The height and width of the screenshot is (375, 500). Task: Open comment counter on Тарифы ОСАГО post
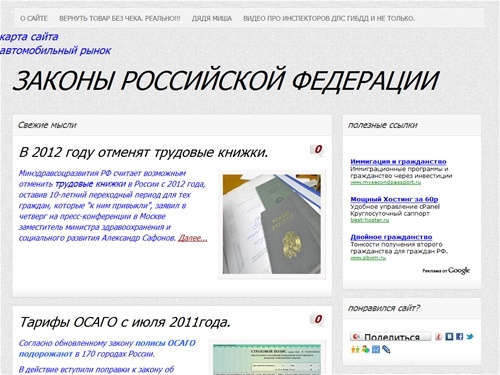317,319
